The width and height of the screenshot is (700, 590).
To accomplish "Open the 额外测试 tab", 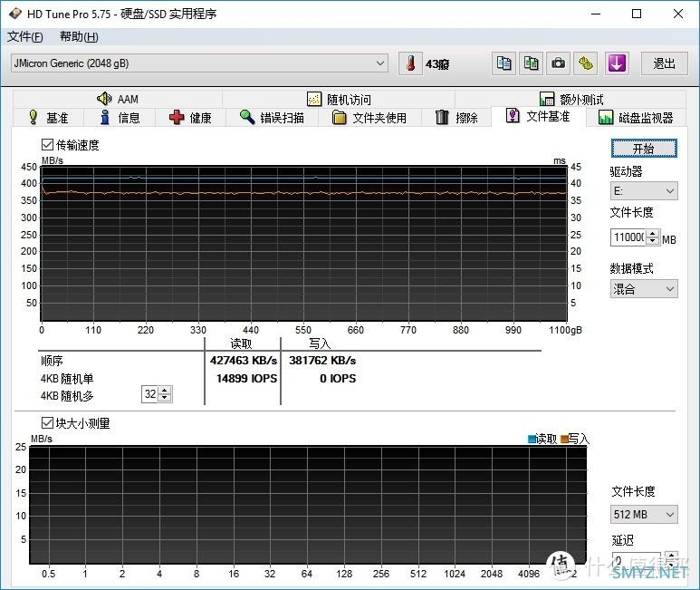I will (x=571, y=99).
